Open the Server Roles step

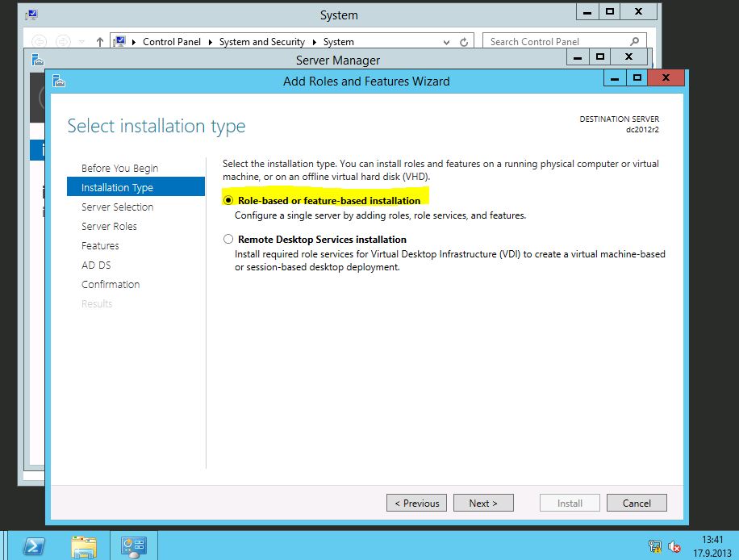[x=109, y=226]
